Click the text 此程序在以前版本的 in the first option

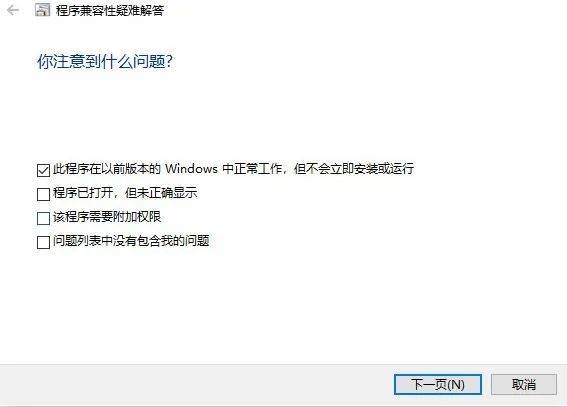[107, 168]
